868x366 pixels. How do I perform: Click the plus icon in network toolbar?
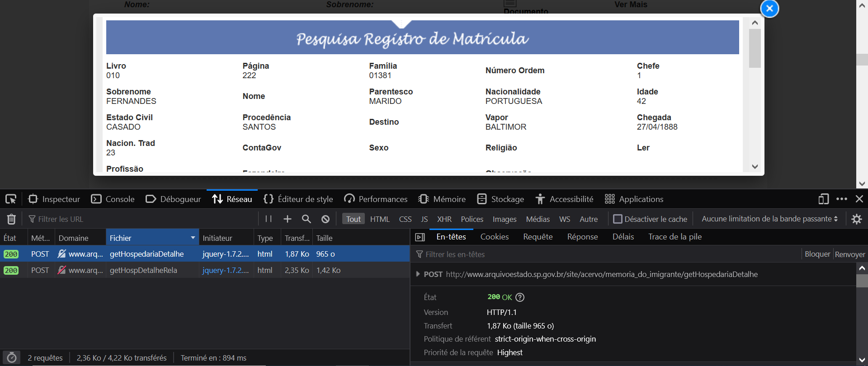click(x=288, y=219)
